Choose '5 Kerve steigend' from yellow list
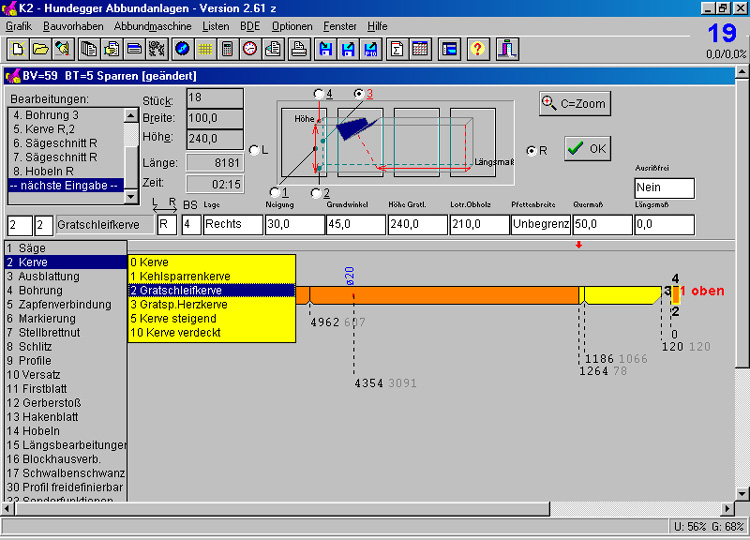This screenshot has height=540, width=750. [211, 319]
